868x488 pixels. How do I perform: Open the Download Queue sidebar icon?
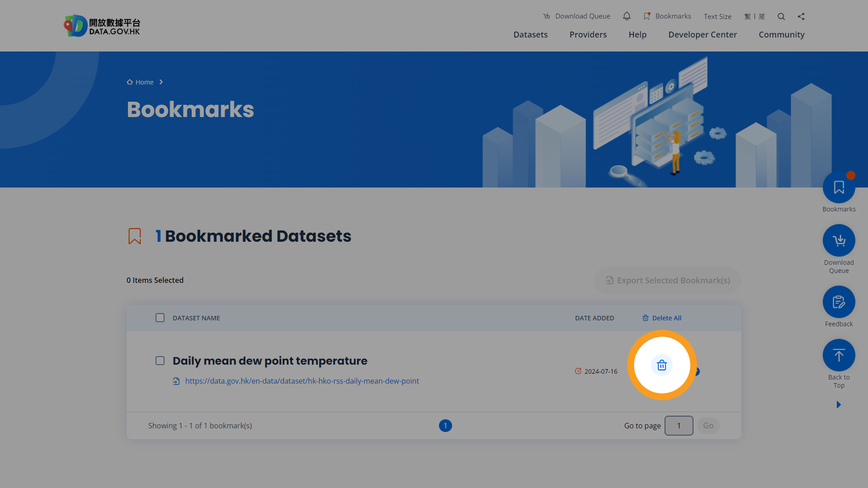pos(839,240)
